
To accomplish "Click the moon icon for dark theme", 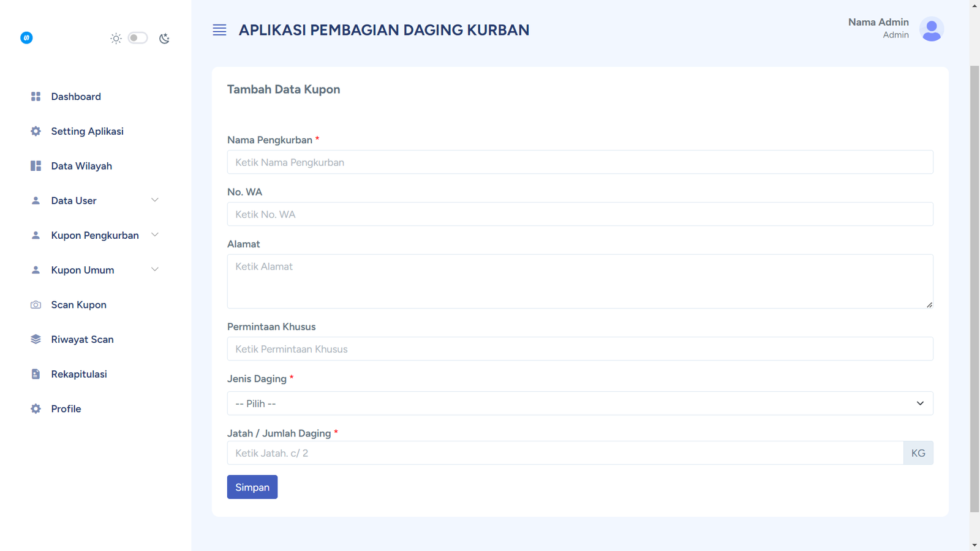I will click(x=164, y=39).
